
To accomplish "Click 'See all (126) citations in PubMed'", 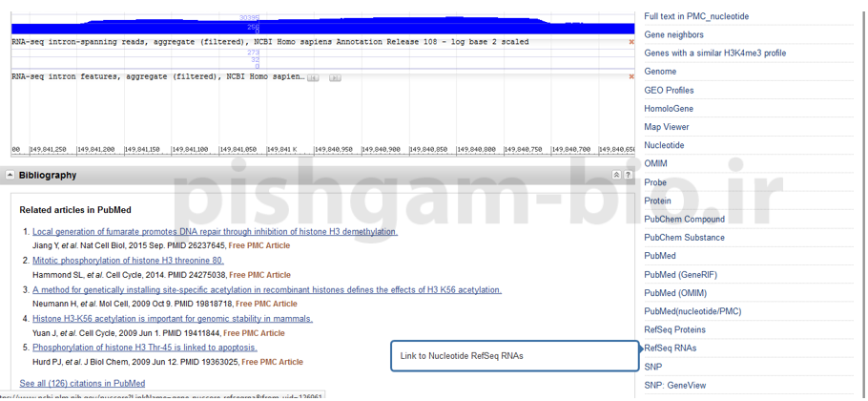I will pos(82,384).
